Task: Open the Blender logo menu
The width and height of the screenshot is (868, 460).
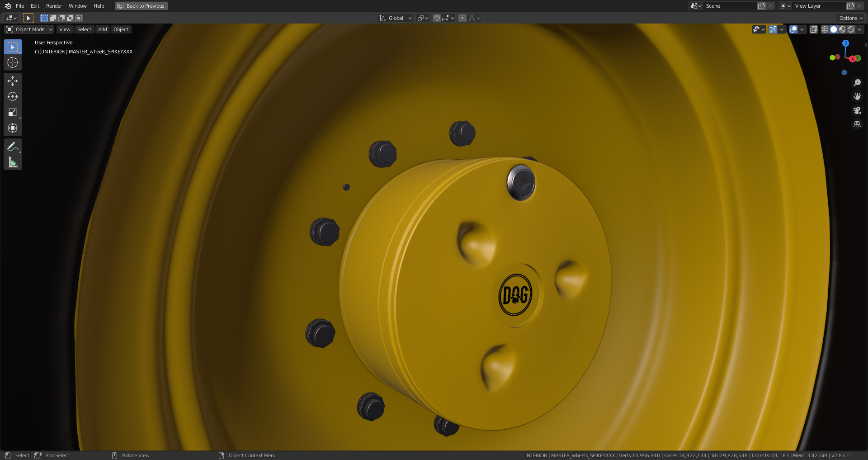Action: click(8, 6)
